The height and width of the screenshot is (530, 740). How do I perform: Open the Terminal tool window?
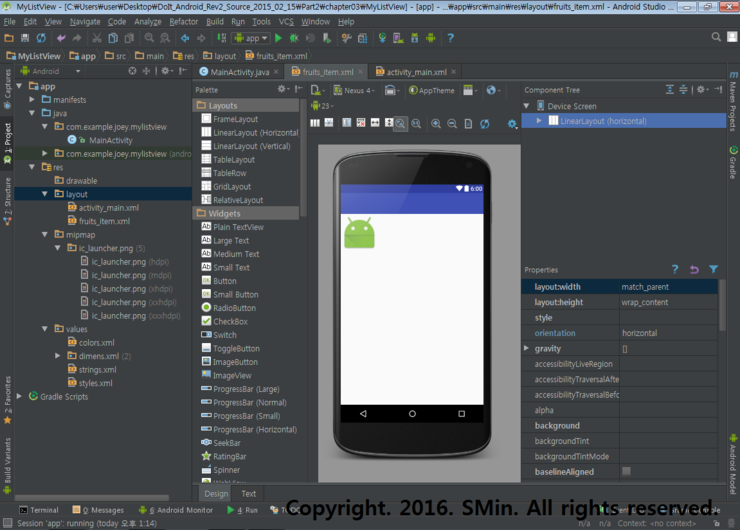[x=39, y=510]
